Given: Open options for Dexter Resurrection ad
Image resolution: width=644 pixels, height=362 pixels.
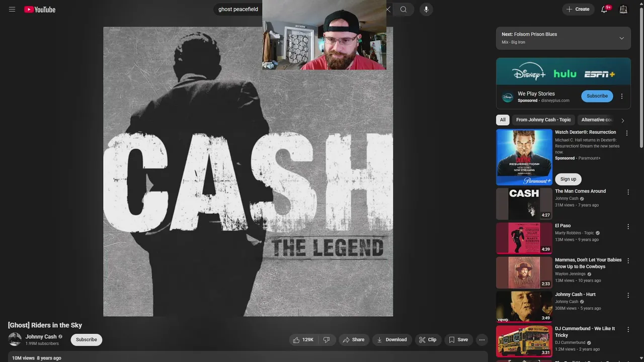Looking at the screenshot, I should click(x=627, y=133).
